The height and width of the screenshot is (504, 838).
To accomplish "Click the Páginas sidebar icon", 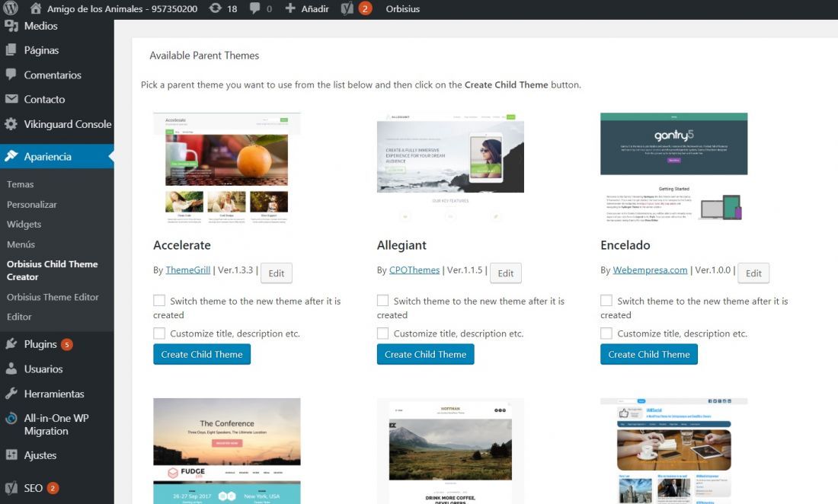I will pyautogui.click(x=11, y=50).
